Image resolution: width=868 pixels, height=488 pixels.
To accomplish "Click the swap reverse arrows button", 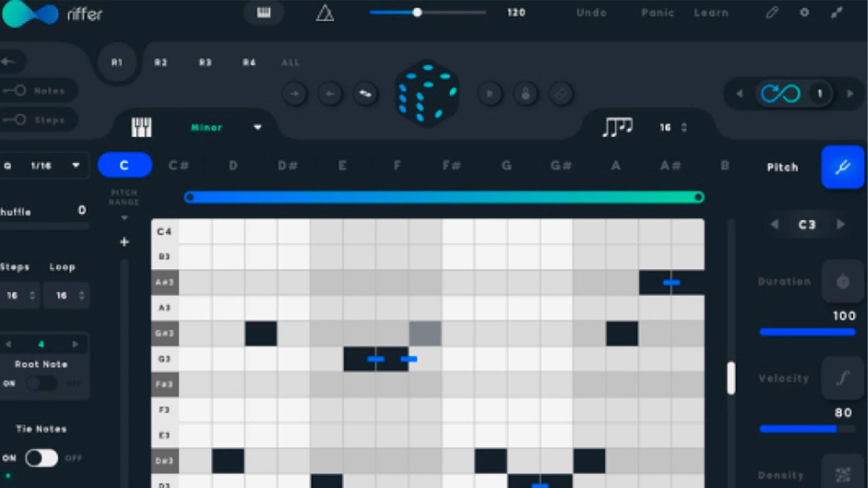I will click(x=366, y=94).
